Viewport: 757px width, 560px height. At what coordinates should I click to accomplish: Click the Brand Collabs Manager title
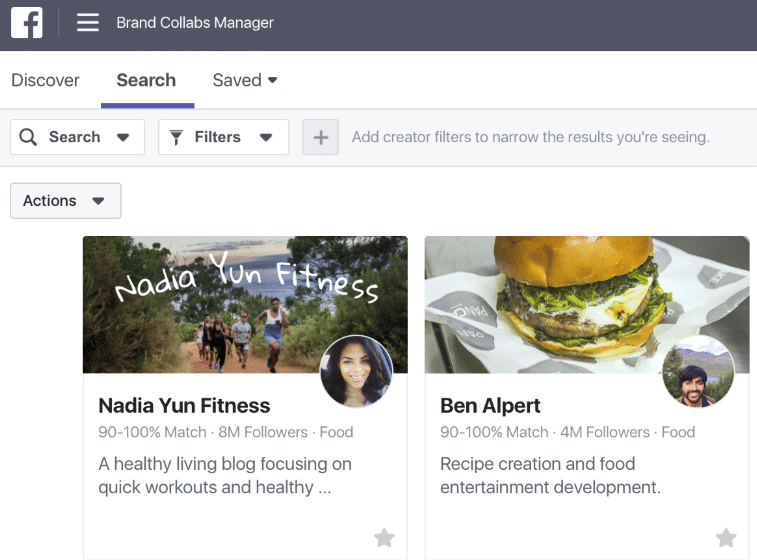point(195,23)
